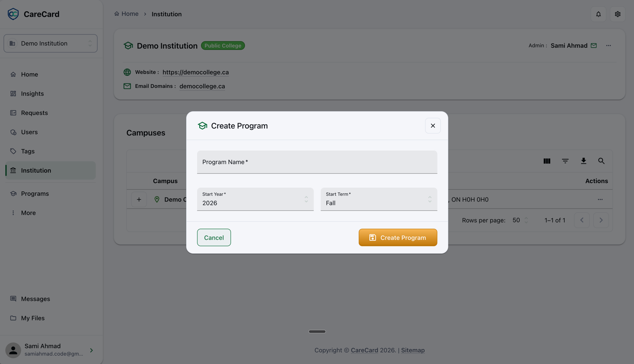Open the https://democollege.ca website link

coord(195,72)
